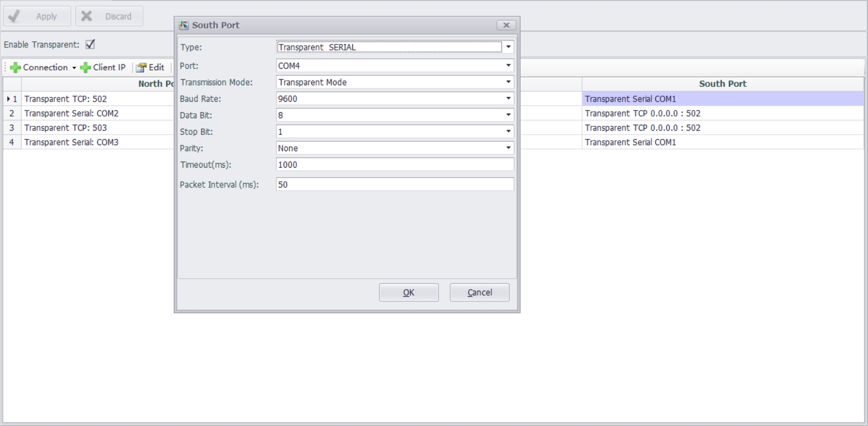Click the Cancel button
Viewport: 868px width, 426px height.
tap(479, 292)
